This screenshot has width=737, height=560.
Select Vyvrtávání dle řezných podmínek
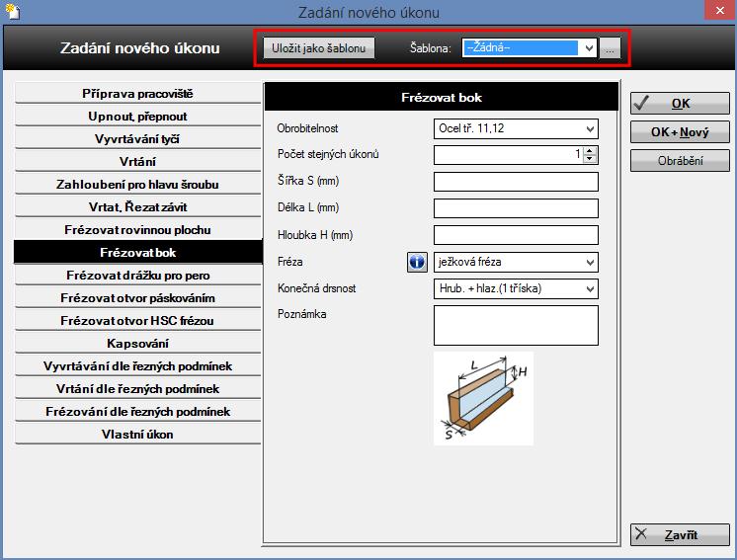coord(137,366)
